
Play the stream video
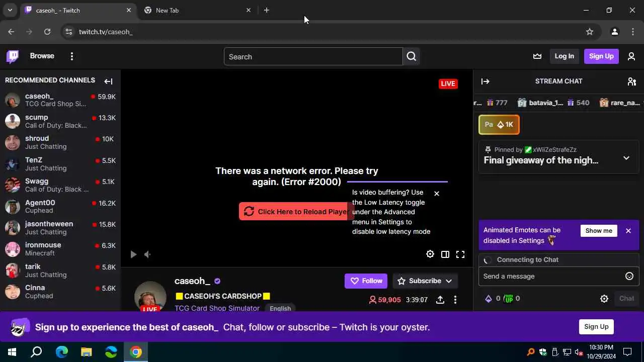(x=133, y=254)
